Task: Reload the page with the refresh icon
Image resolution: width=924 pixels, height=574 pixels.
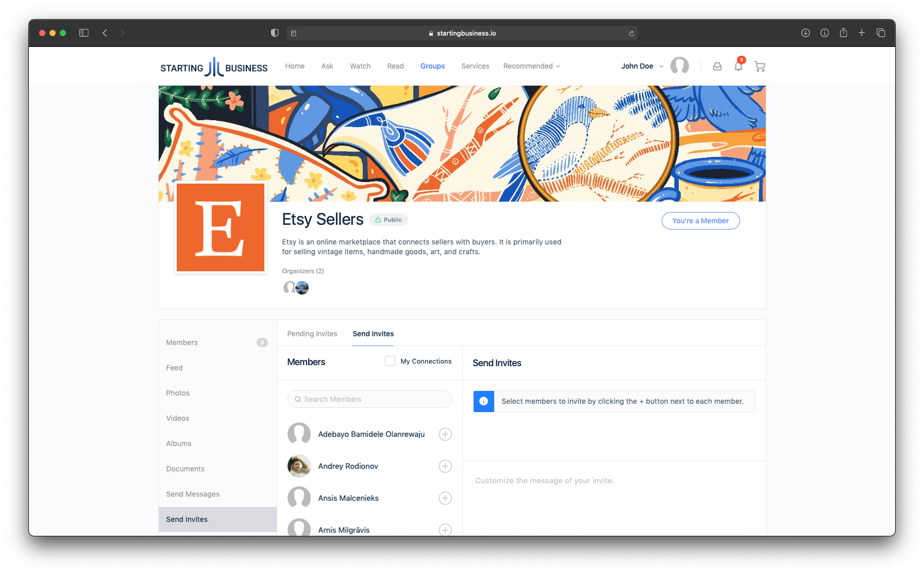Action: [631, 33]
